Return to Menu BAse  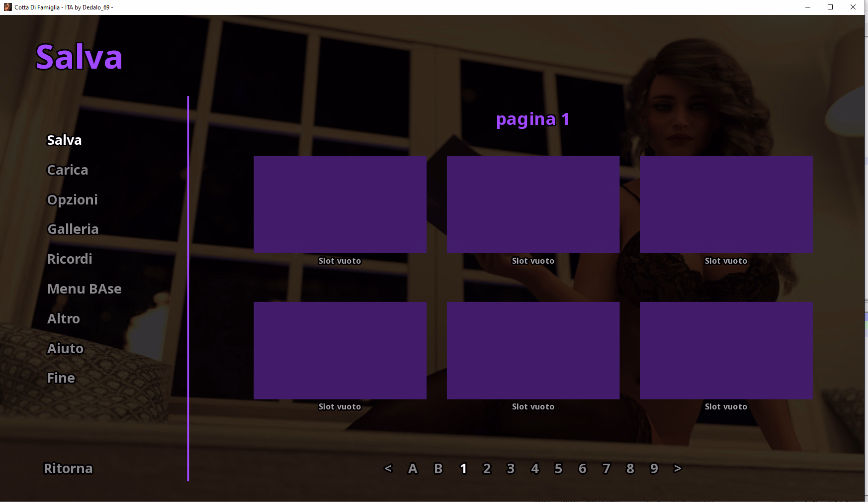(x=85, y=289)
